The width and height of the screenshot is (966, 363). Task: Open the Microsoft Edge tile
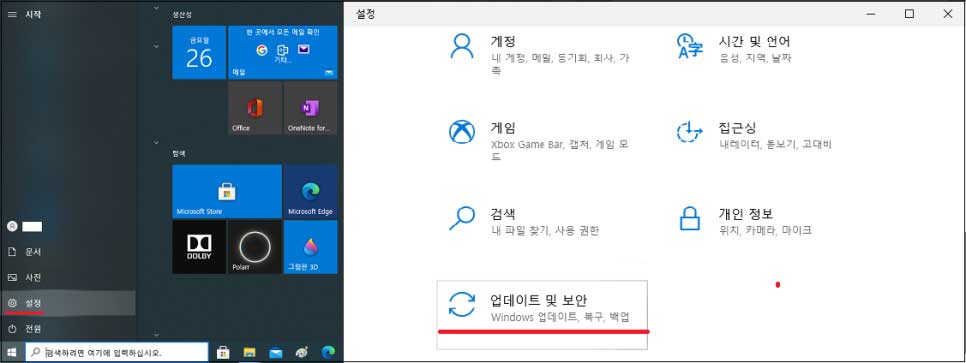(x=310, y=191)
